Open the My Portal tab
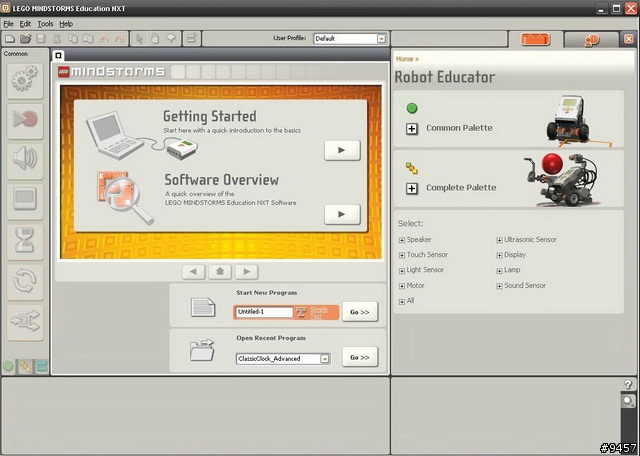 [591, 40]
